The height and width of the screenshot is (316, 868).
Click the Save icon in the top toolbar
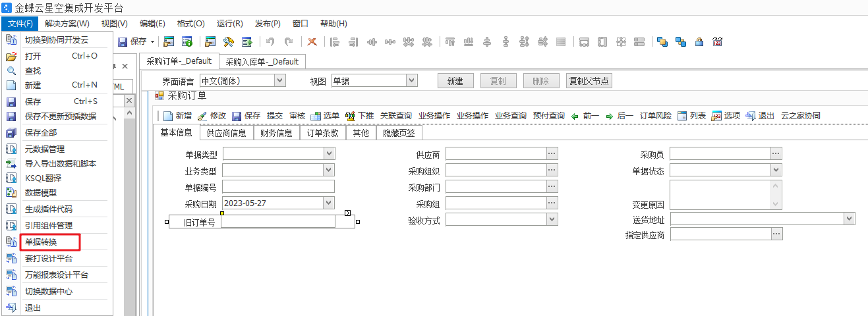(x=123, y=41)
